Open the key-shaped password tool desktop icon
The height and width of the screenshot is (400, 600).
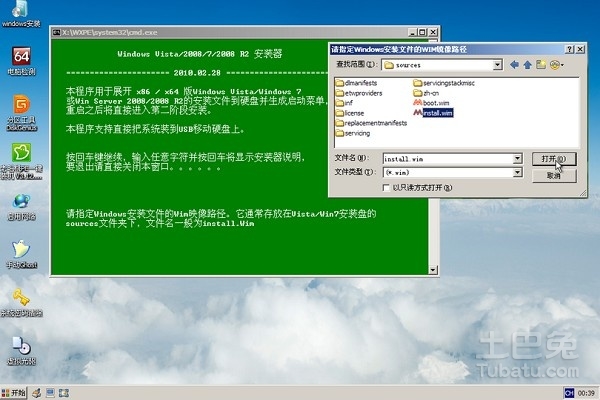pos(21,302)
